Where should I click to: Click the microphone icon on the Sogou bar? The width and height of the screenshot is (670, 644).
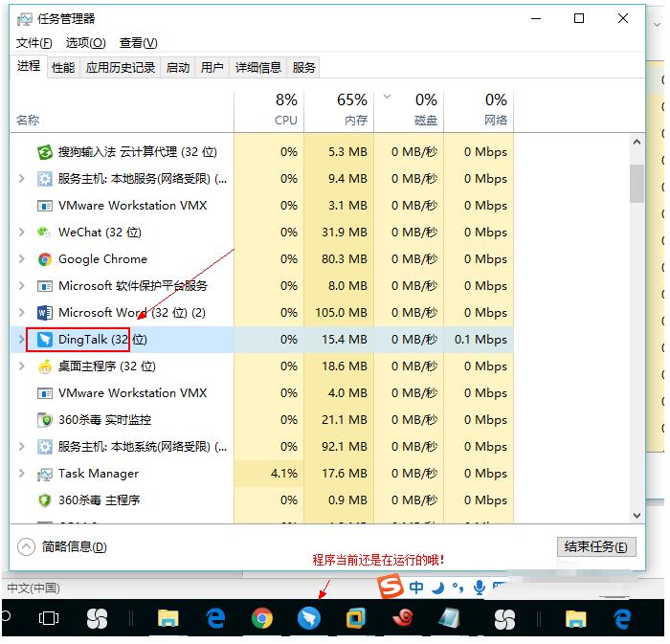click(x=480, y=588)
